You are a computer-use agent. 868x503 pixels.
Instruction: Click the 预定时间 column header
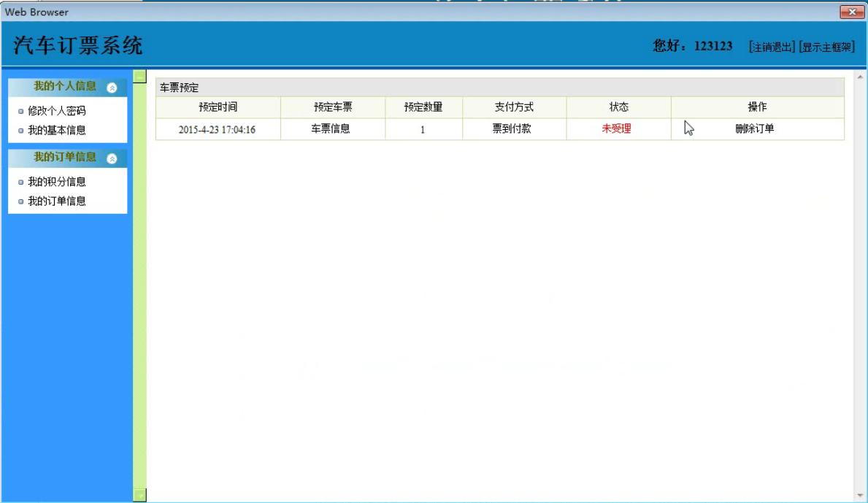(x=218, y=107)
